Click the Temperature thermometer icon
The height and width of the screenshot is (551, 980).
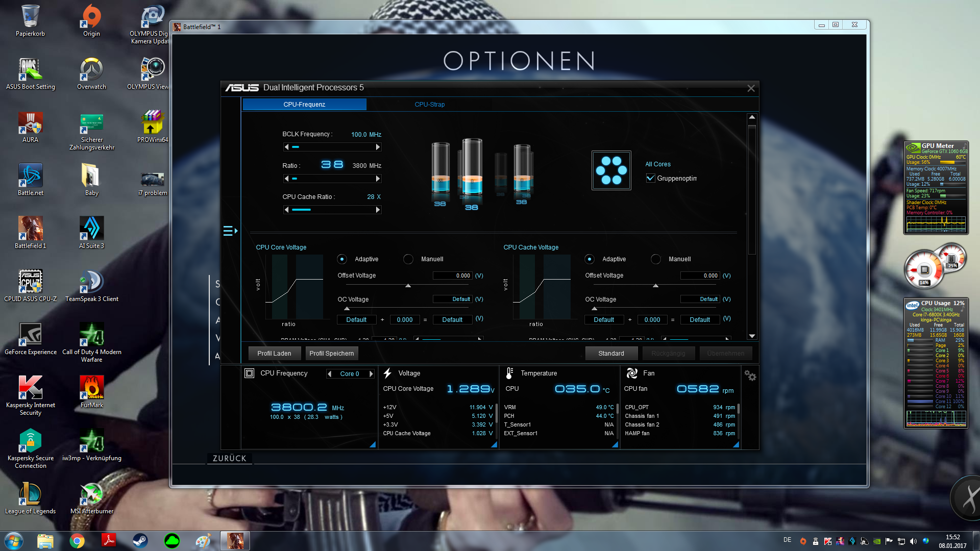coord(509,373)
